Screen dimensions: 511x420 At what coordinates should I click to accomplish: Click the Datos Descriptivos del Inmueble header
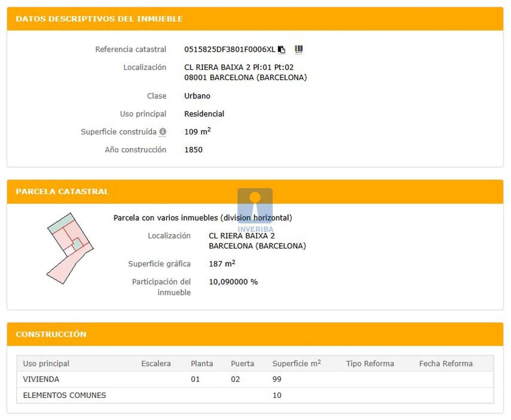(x=99, y=19)
